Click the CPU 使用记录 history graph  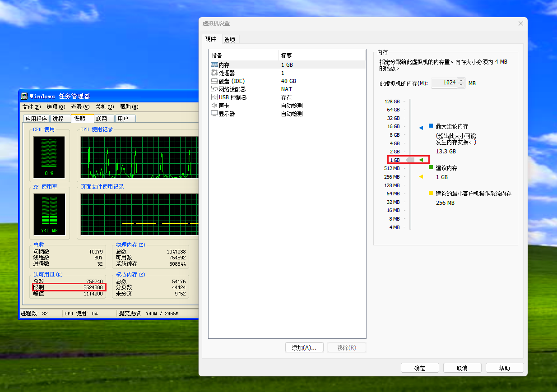[x=139, y=157]
